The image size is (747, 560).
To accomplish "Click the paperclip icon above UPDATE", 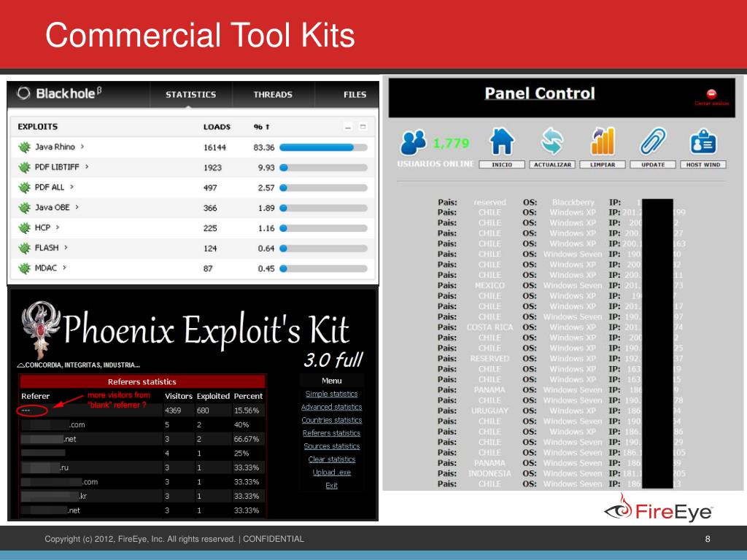I will [653, 141].
